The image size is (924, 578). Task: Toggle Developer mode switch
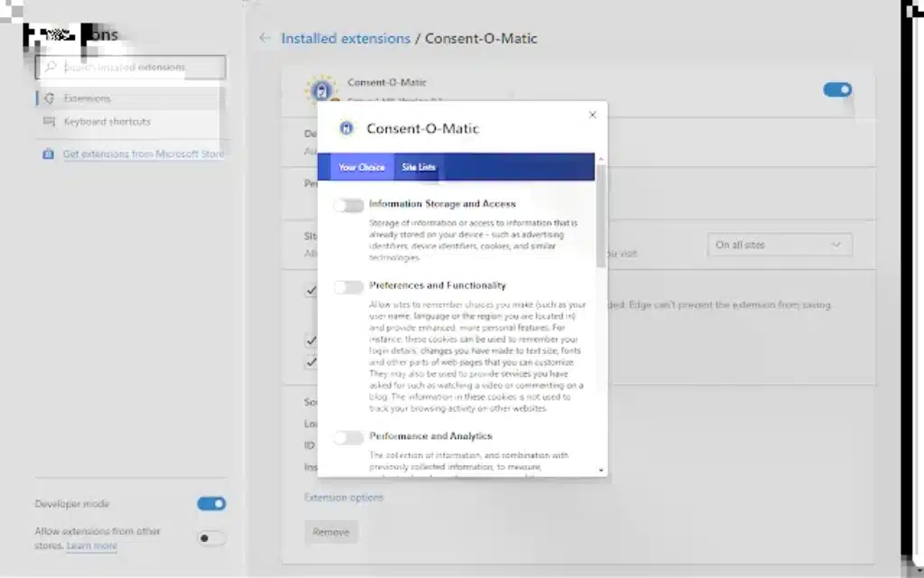pyautogui.click(x=211, y=504)
